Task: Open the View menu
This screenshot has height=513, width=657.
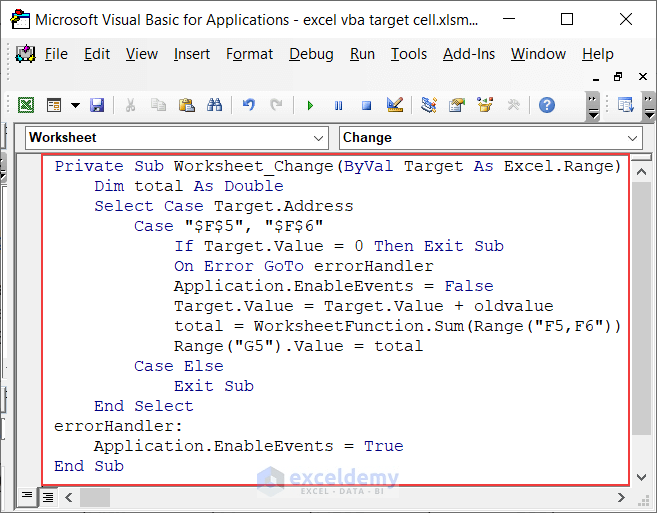Action: click(142, 54)
